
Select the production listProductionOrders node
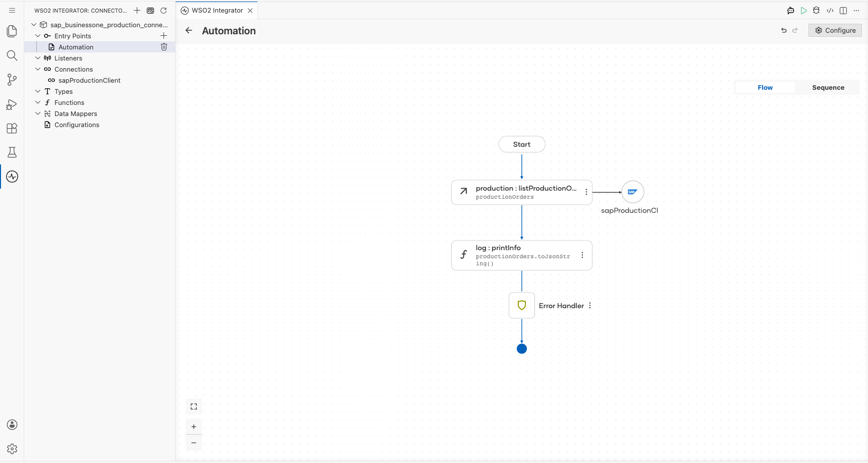522,192
